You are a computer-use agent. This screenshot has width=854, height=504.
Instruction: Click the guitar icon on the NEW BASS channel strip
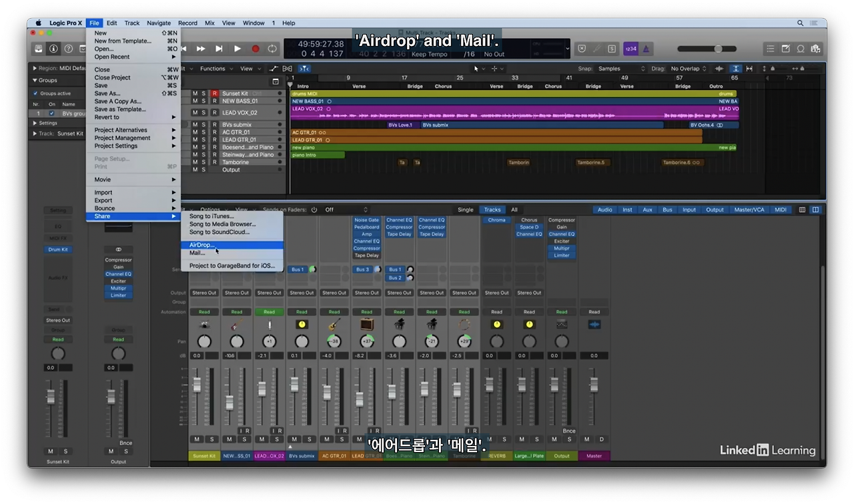(x=237, y=325)
